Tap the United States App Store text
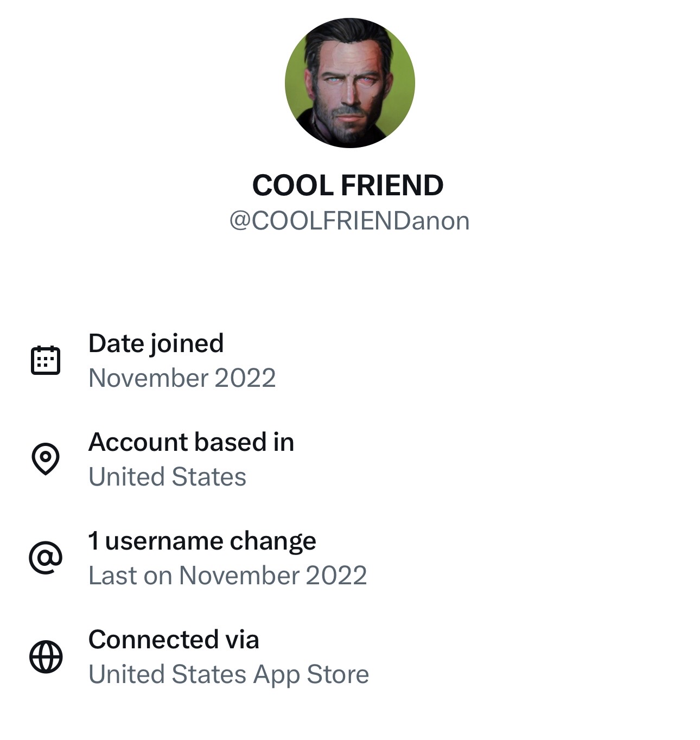 point(228,674)
